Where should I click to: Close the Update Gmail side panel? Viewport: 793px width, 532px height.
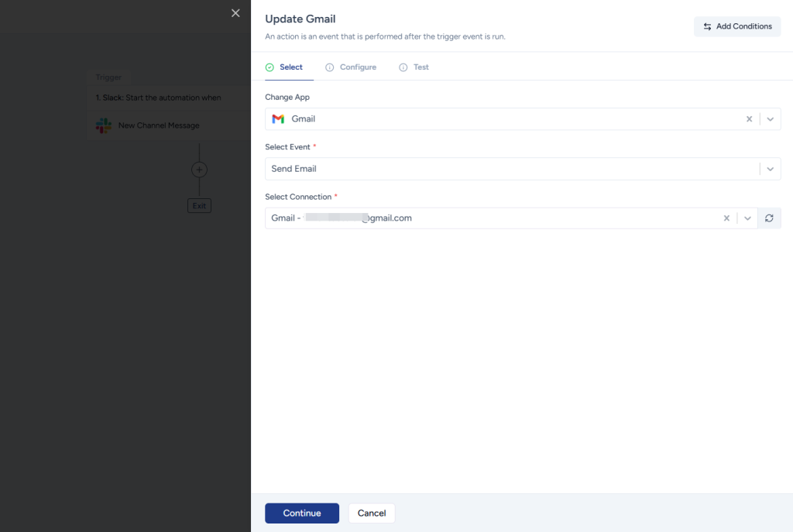tap(235, 13)
